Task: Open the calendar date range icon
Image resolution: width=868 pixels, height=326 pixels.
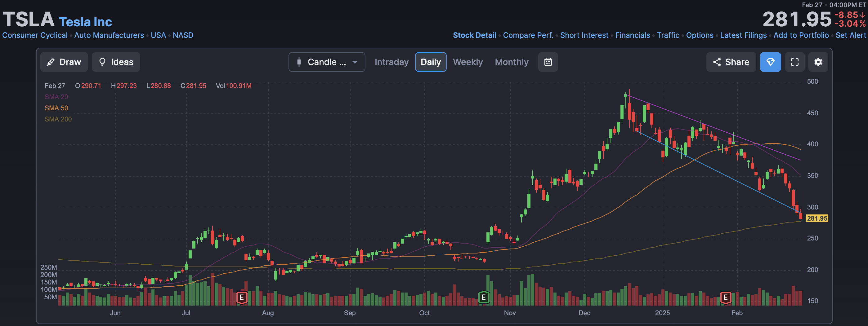Action: [548, 62]
